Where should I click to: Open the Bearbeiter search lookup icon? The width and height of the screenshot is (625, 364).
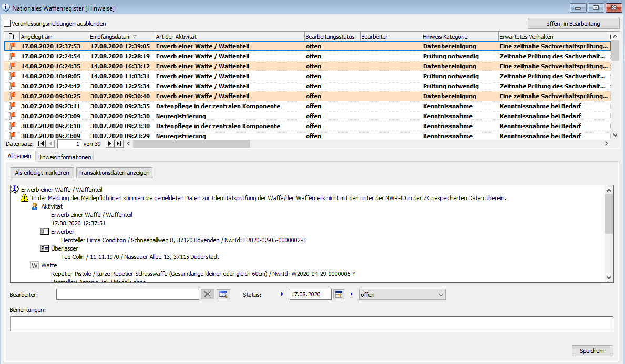[x=223, y=295]
